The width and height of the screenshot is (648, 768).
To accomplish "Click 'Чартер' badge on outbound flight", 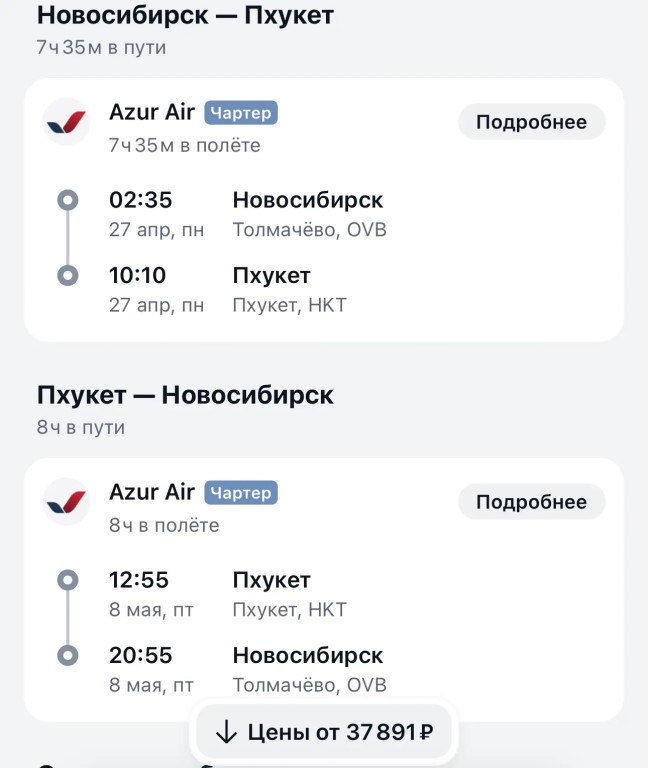I will [x=241, y=113].
